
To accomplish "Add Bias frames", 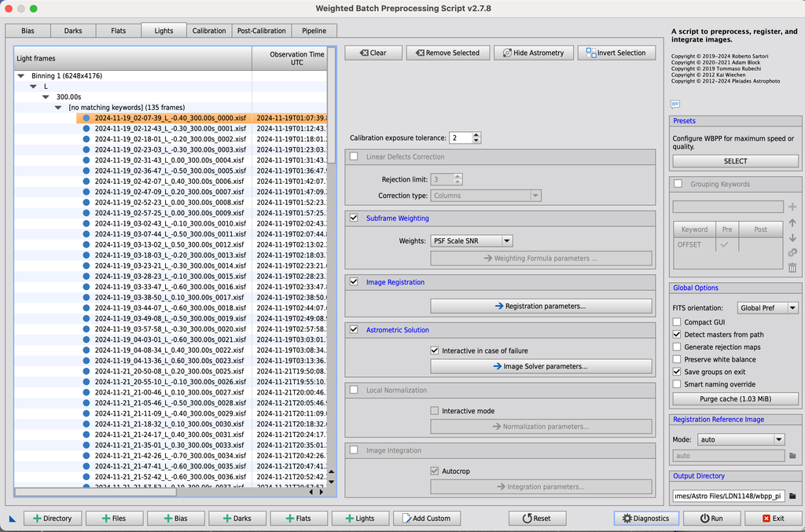I will 175,518.
